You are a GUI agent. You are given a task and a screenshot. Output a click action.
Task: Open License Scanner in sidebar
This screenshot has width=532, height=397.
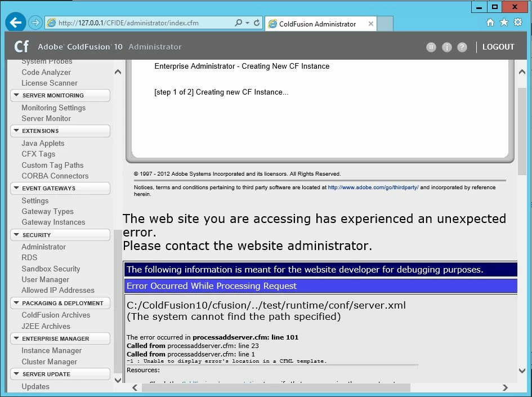(50, 83)
